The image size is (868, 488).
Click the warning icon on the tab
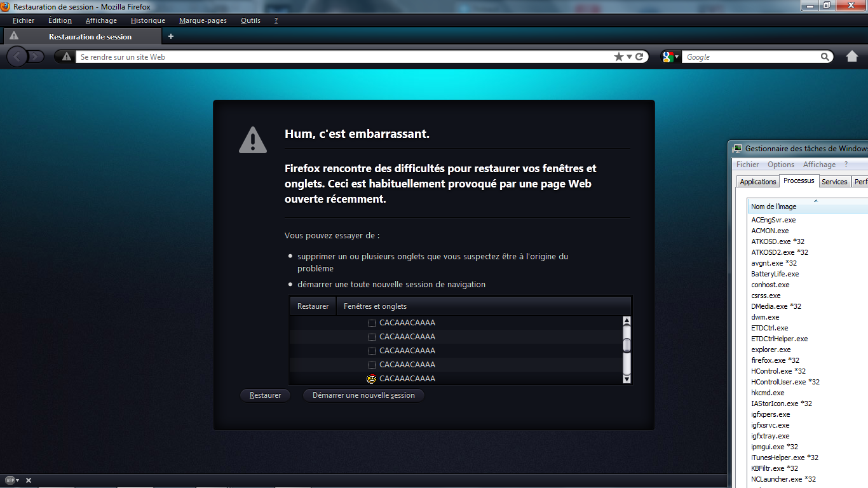click(14, 36)
